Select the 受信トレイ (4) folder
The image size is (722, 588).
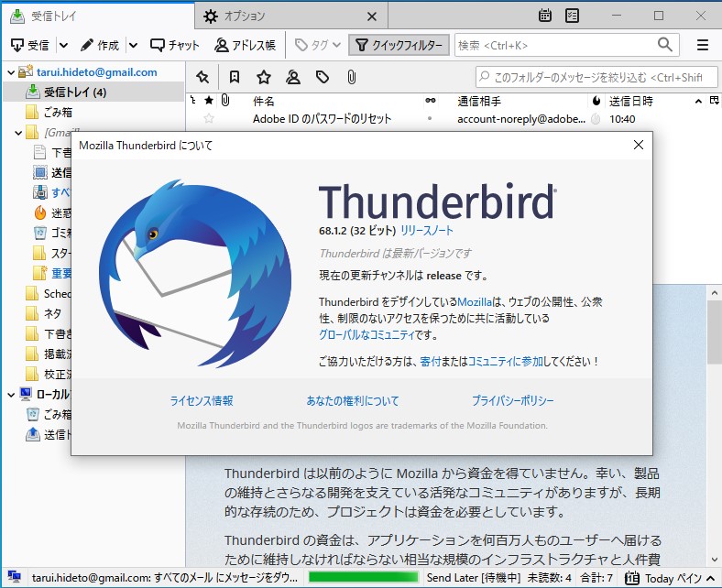[93, 93]
